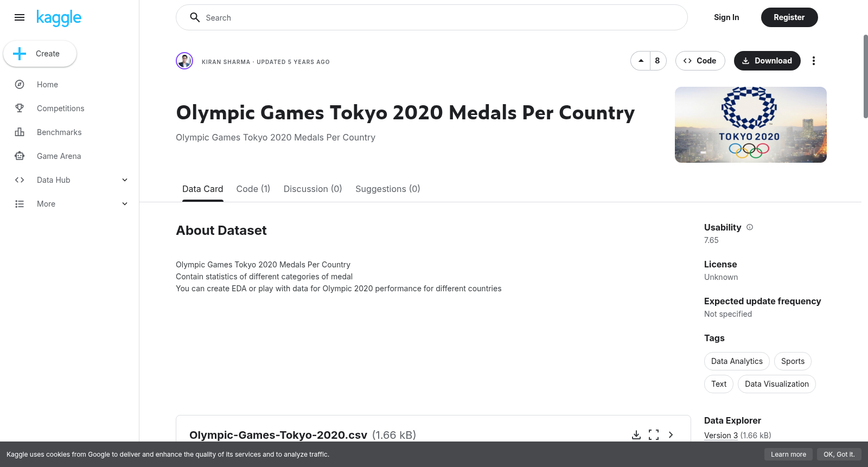
Task: Switch to the Data Card tab
Action: pyautogui.click(x=202, y=189)
